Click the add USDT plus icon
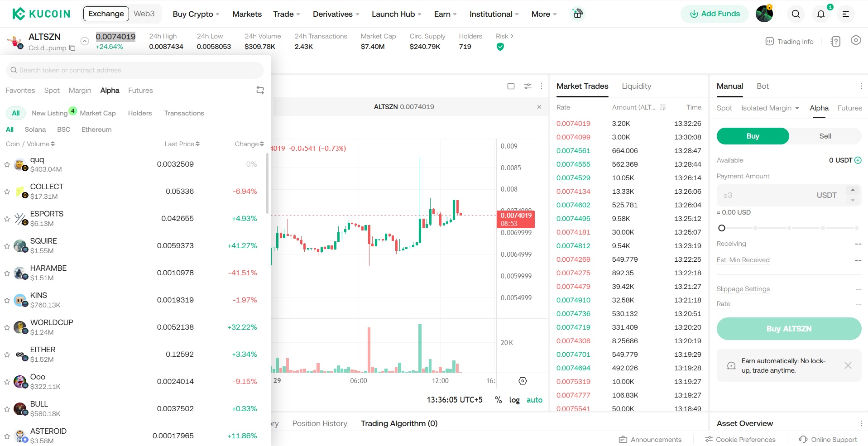 coord(858,160)
